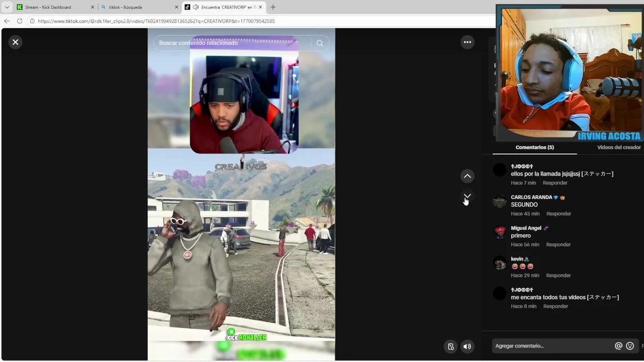This screenshot has width=644, height=362.
Task: Click 'Hace 7 min' comment timestamp
Action: pos(523,183)
